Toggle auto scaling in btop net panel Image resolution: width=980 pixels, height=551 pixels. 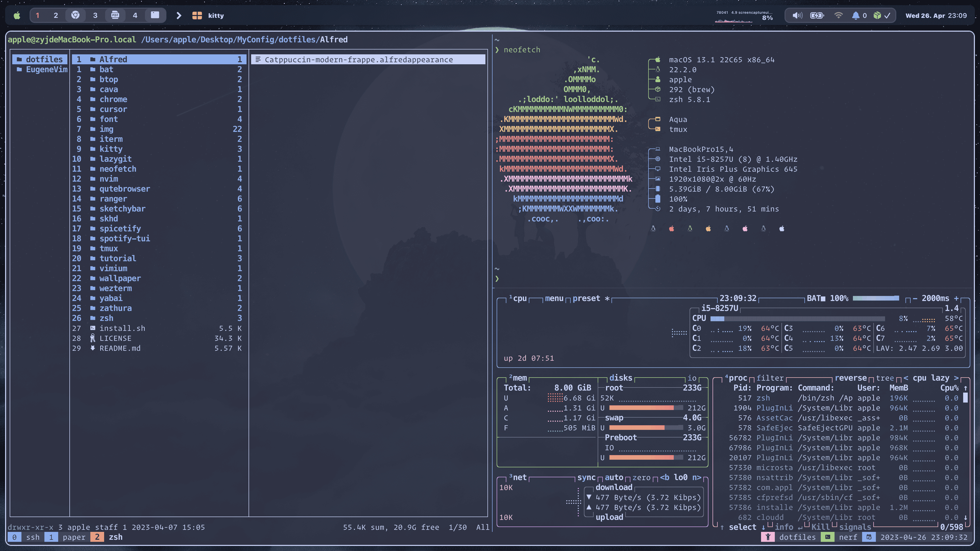(614, 478)
